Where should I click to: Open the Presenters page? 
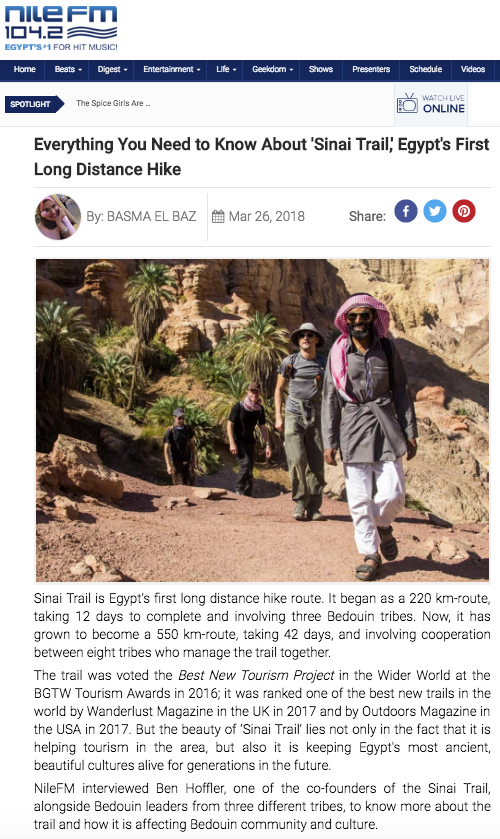371,70
